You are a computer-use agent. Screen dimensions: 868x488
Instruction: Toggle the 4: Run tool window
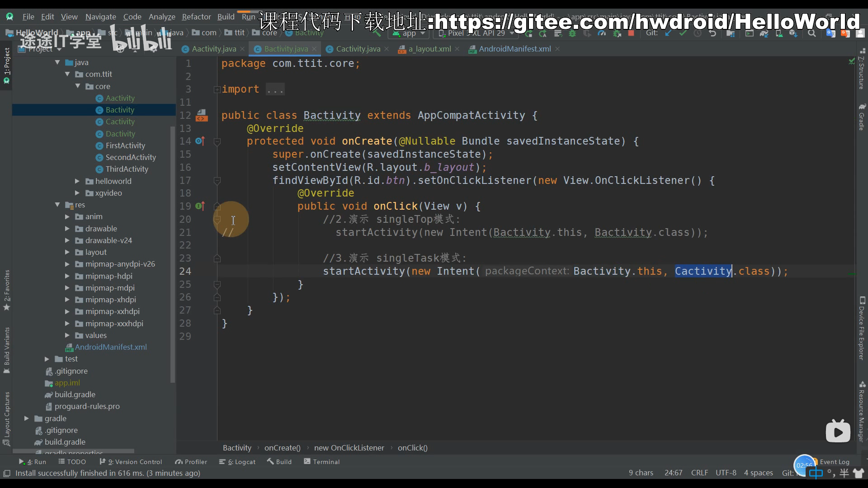pos(33,462)
